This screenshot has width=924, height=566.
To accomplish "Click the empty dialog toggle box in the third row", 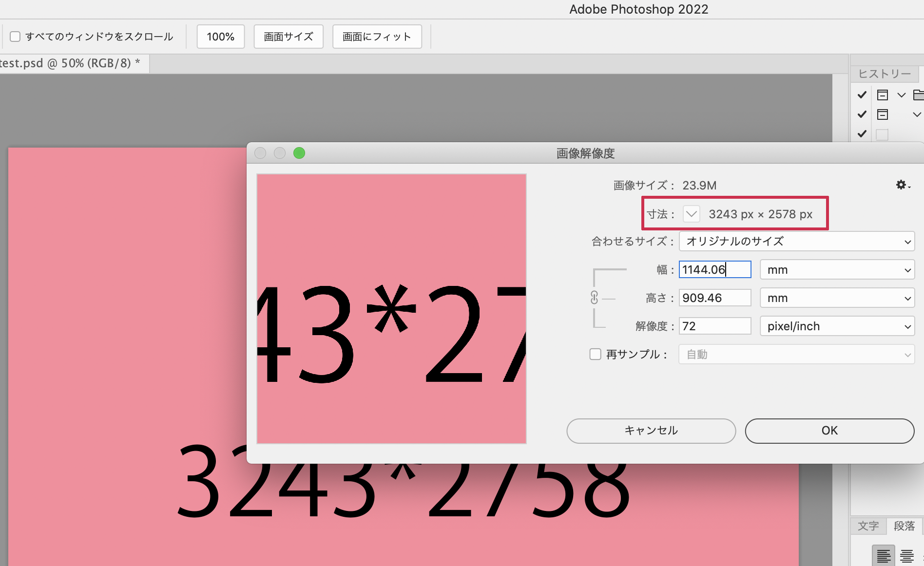I will [882, 134].
